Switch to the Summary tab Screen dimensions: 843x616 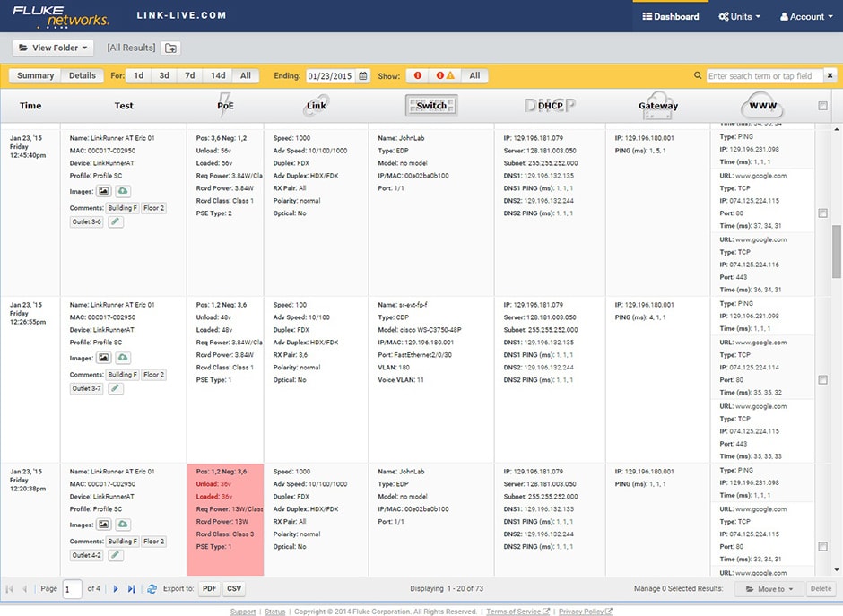click(x=34, y=75)
